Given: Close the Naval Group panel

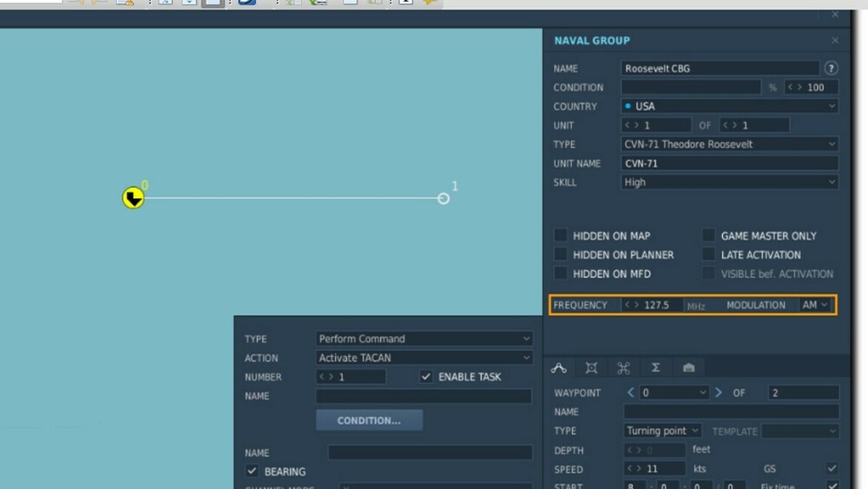Looking at the screenshot, I should 835,41.
